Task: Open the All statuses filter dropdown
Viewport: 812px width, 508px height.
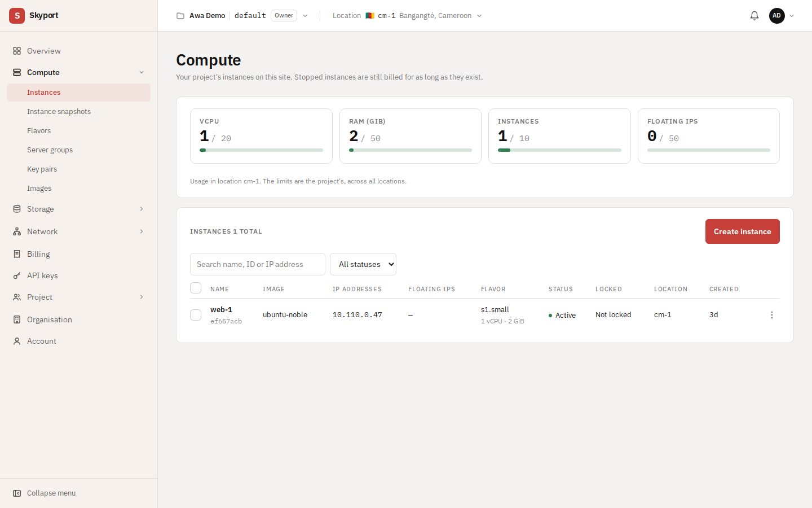Action: point(363,264)
